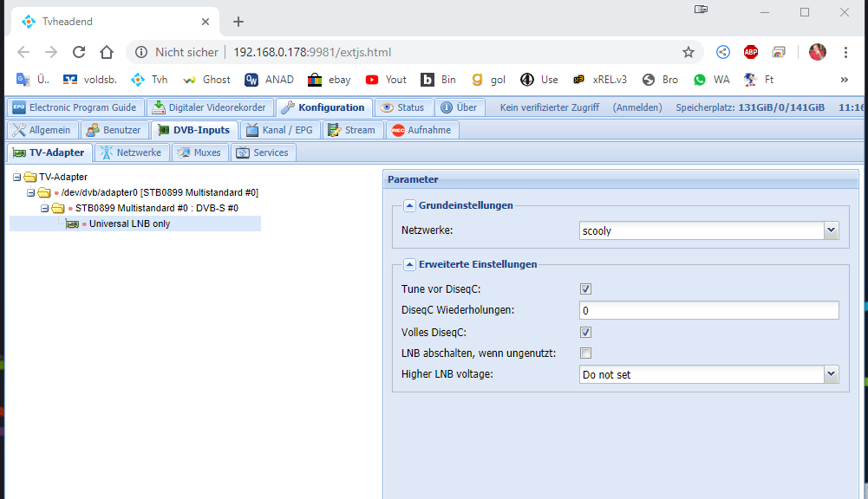
Task: Open a new browser tab
Action: 238,22
